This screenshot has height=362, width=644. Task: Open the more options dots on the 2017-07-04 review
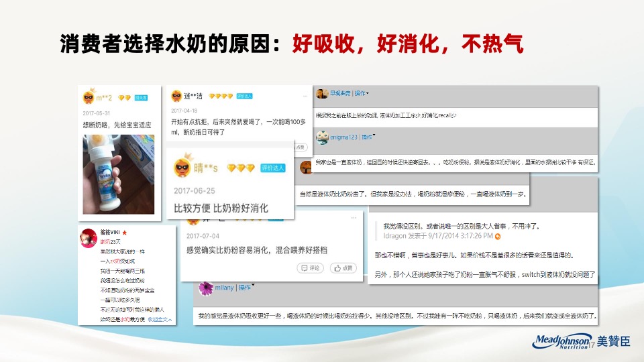click(x=354, y=218)
